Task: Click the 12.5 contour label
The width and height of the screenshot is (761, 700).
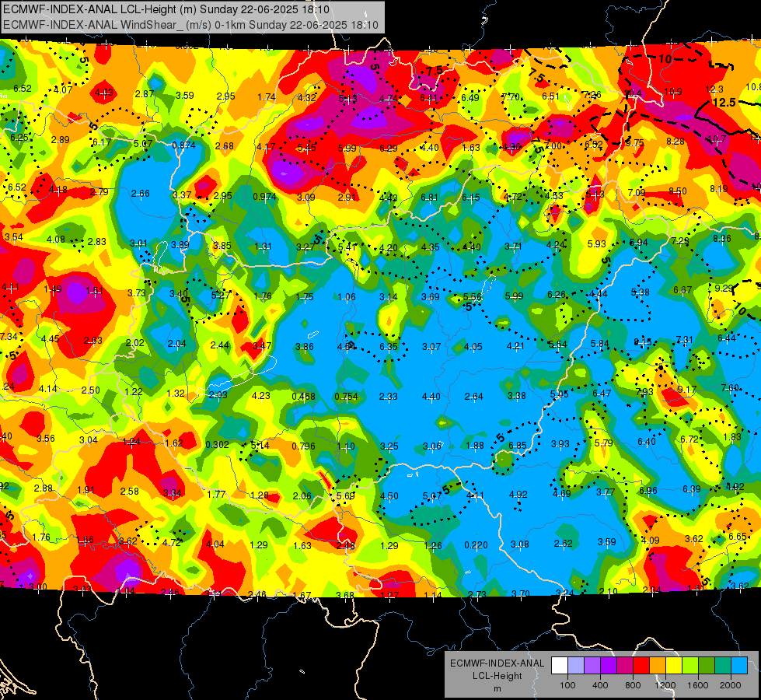Action: pyautogui.click(x=724, y=103)
